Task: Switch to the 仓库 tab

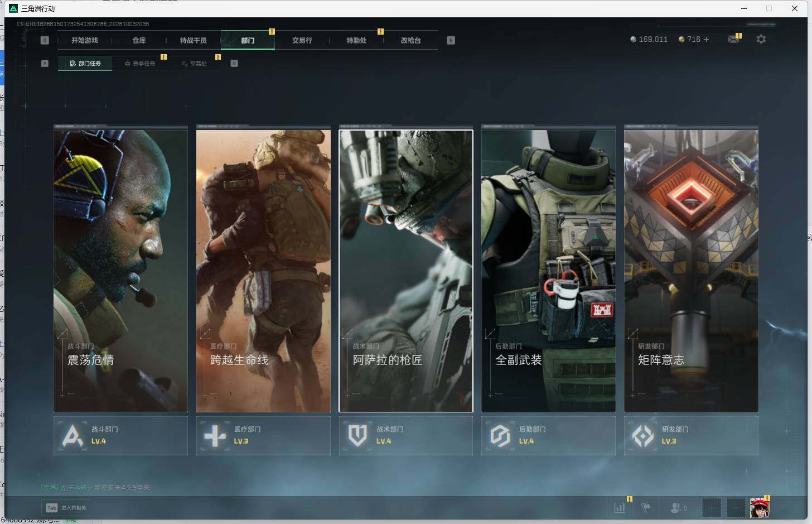Action: click(x=139, y=40)
